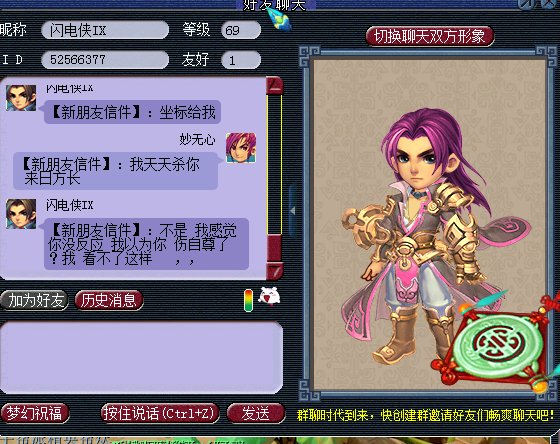The height and width of the screenshot is (444, 560).
Task: Click the 梦幻祝福 button
Action: click(35, 413)
